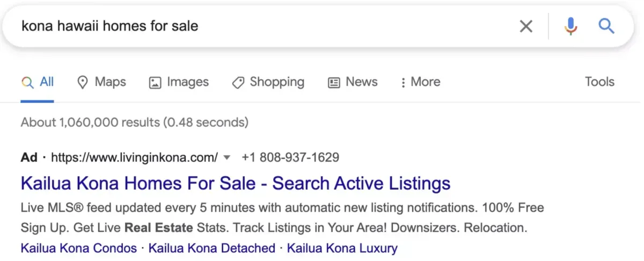This screenshot has width=644, height=261.
Task: Open the Tools options
Action: coord(599,82)
